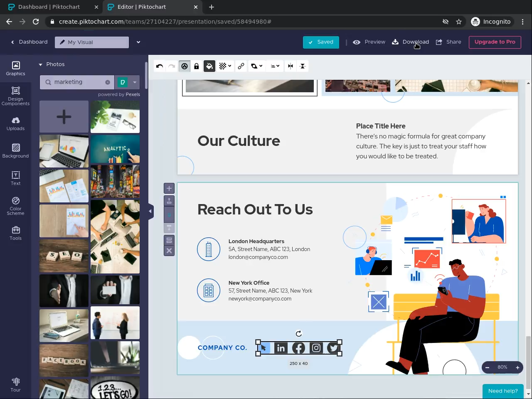Viewport: 532px width, 399px height.
Task: Click the Facebook icon on the slide
Action: point(298,348)
